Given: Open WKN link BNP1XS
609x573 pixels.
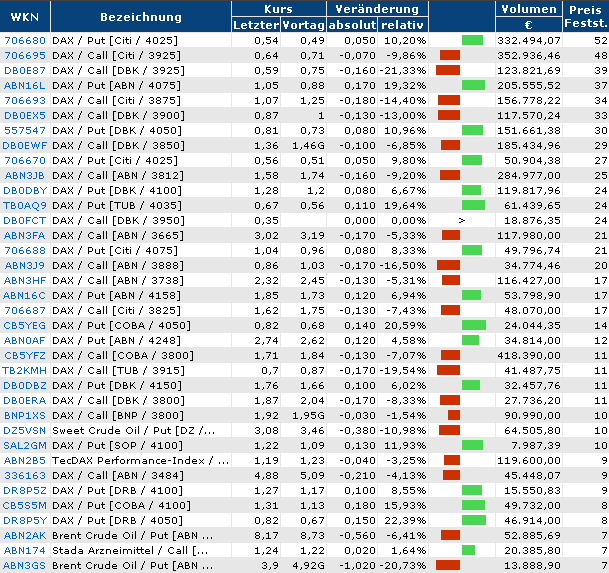Looking at the screenshot, I should coord(25,416).
